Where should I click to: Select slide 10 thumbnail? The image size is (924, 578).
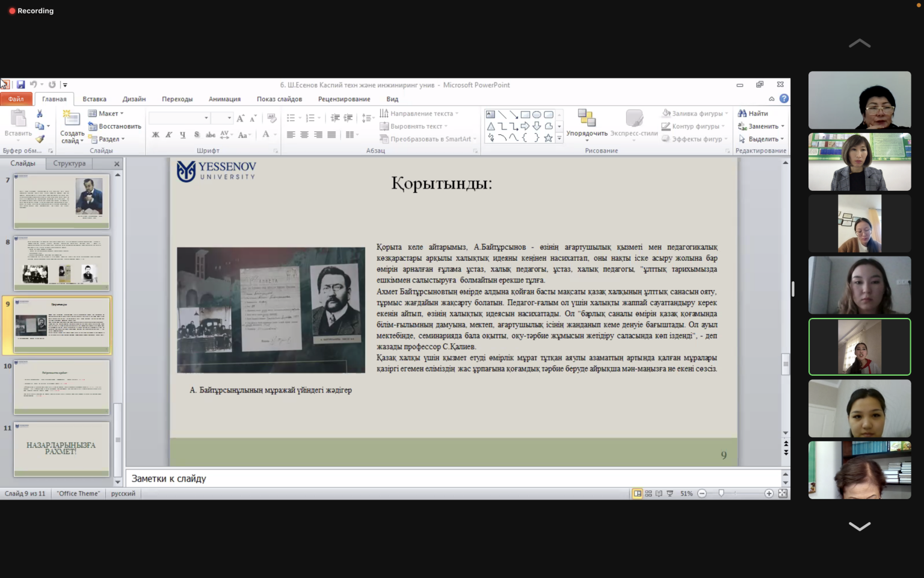62,387
